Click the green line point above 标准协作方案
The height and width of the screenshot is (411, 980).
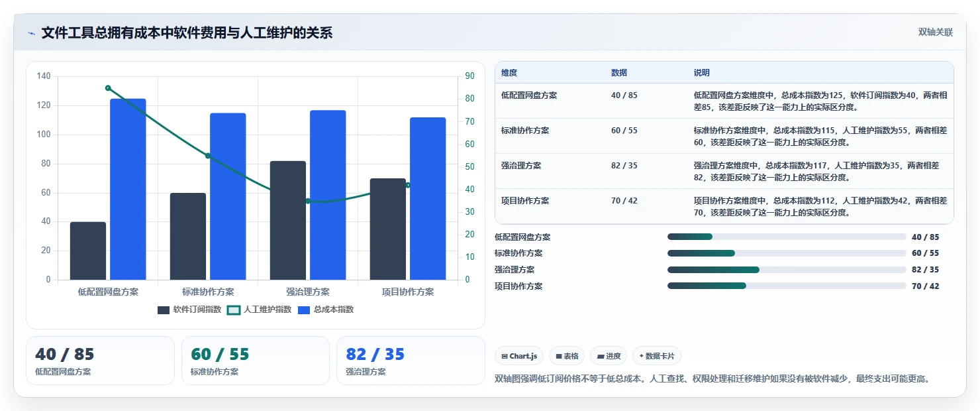coord(208,156)
